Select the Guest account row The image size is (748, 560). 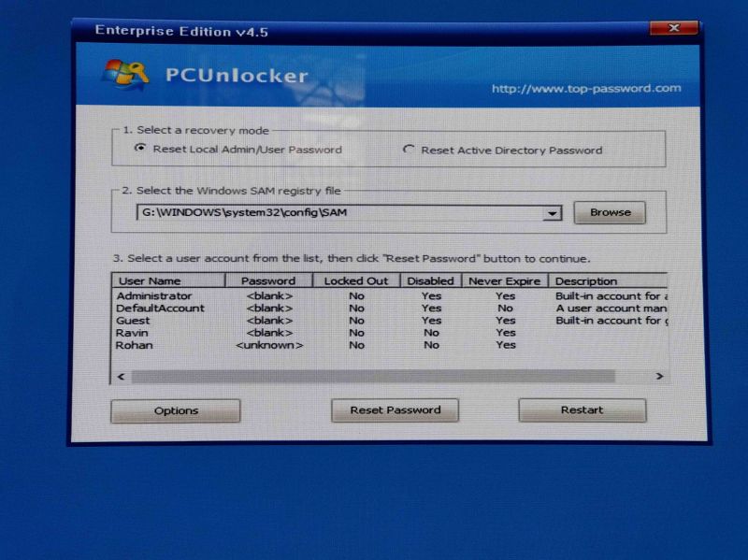point(390,321)
